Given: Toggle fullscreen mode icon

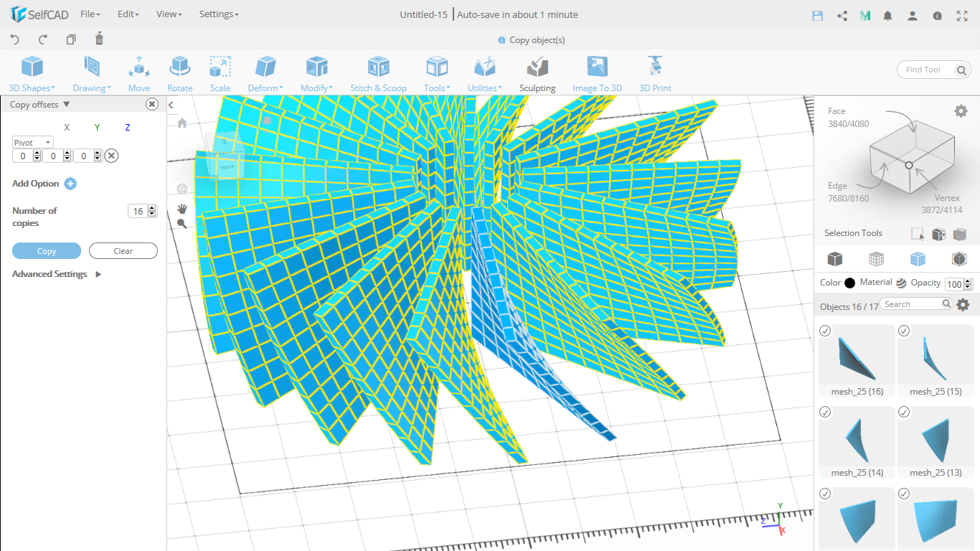Looking at the screenshot, I should click(962, 15).
